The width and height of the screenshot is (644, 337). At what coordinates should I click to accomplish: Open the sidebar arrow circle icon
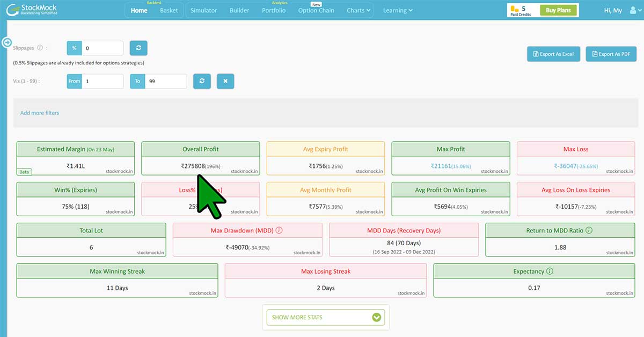8,42
